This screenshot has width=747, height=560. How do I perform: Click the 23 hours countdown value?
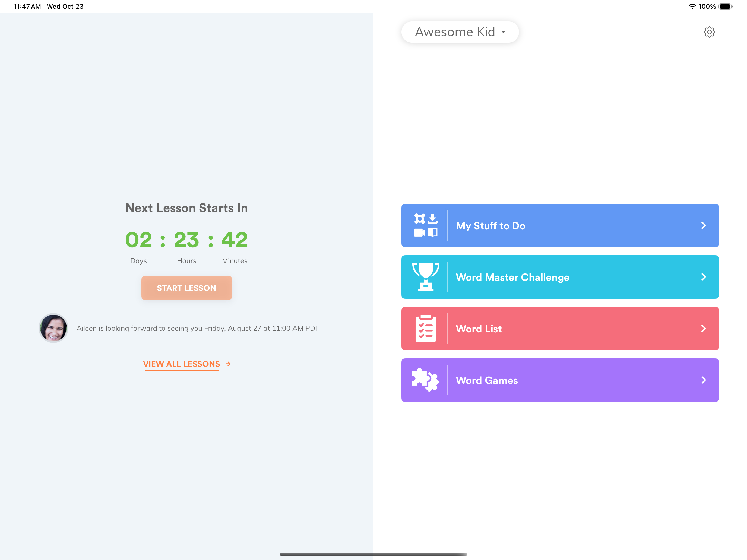tap(186, 240)
